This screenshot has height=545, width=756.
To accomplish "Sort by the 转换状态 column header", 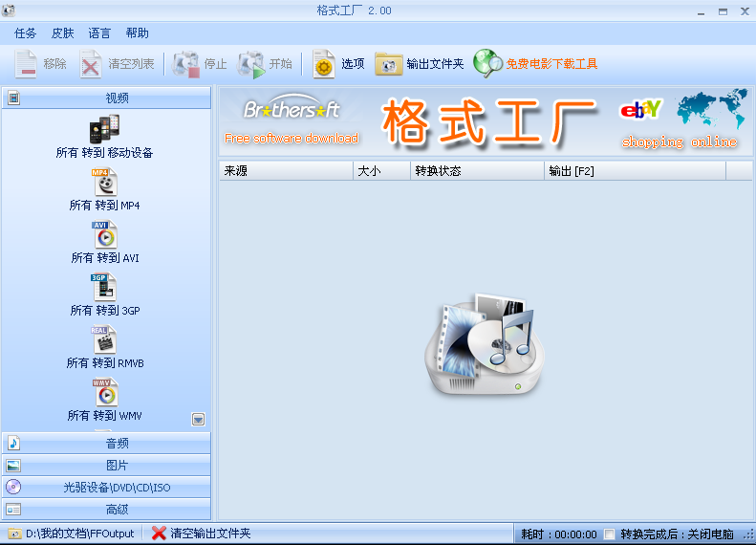I will pyautogui.click(x=477, y=171).
